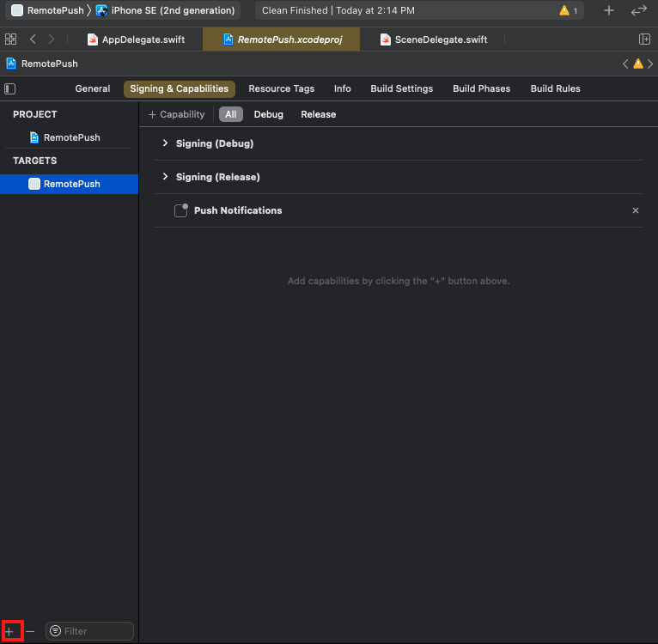Click the Clean Finished activity status
658x644 pixels.
point(338,10)
